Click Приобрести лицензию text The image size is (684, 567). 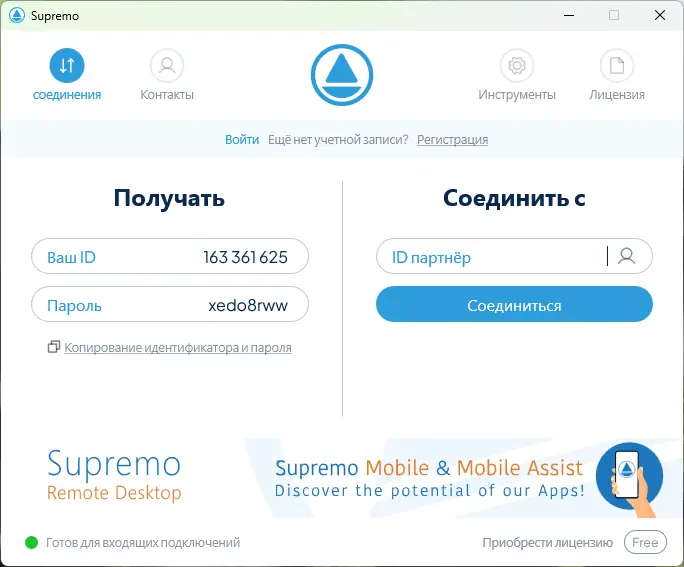pos(547,543)
